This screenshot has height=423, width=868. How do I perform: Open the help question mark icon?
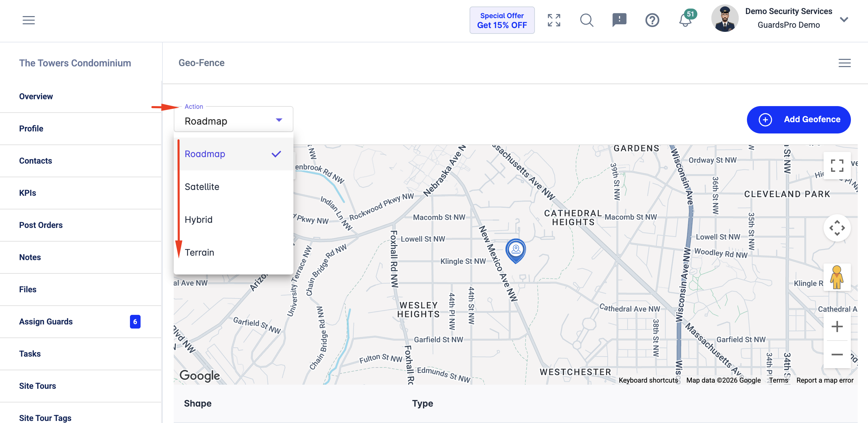(652, 20)
